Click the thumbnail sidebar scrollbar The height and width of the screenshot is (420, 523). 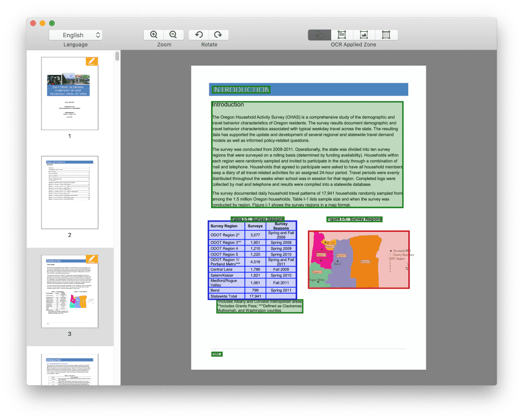pyautogui.click(x=117, y=56)
